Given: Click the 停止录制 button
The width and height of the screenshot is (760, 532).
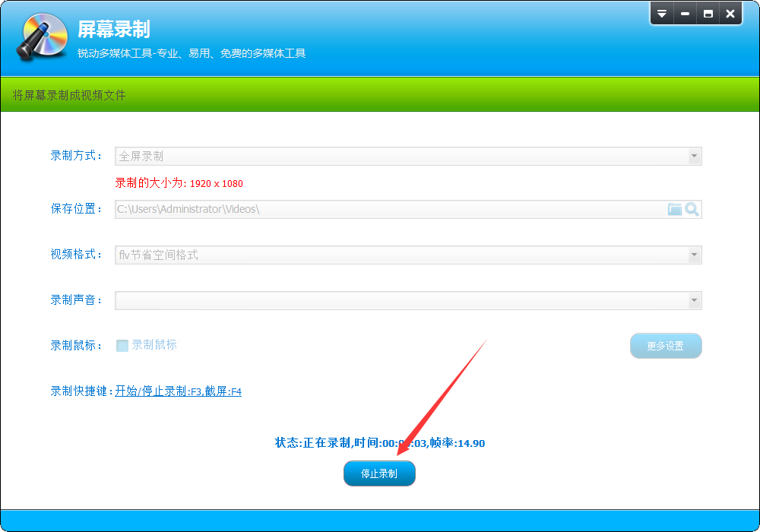Looking at the screenshot, I should pos(379,473).
